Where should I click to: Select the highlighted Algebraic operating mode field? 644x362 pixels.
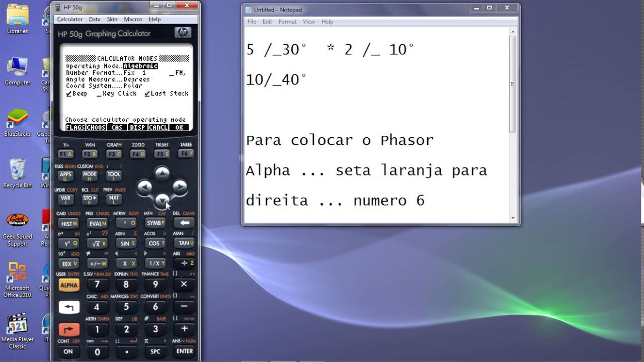(x=140, y=66)
